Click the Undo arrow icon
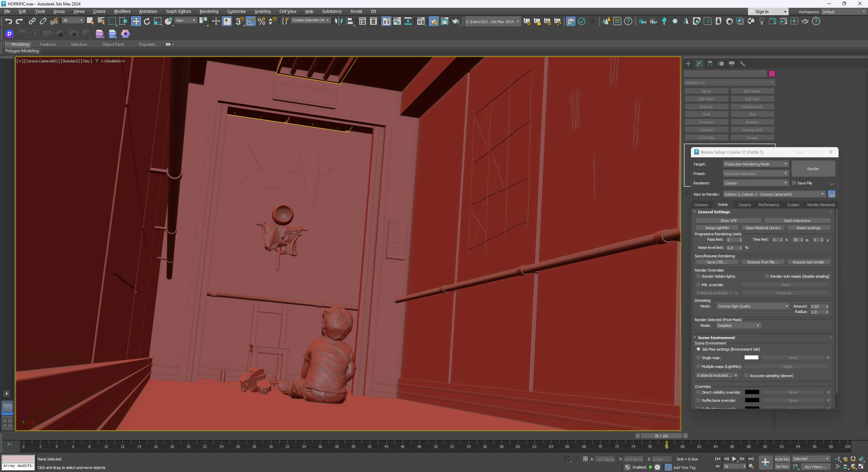 coord(8,21)
